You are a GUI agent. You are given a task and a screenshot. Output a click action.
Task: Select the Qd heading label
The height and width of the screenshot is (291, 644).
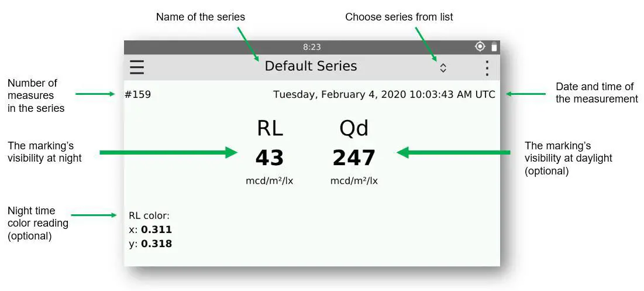coord(354,128)
